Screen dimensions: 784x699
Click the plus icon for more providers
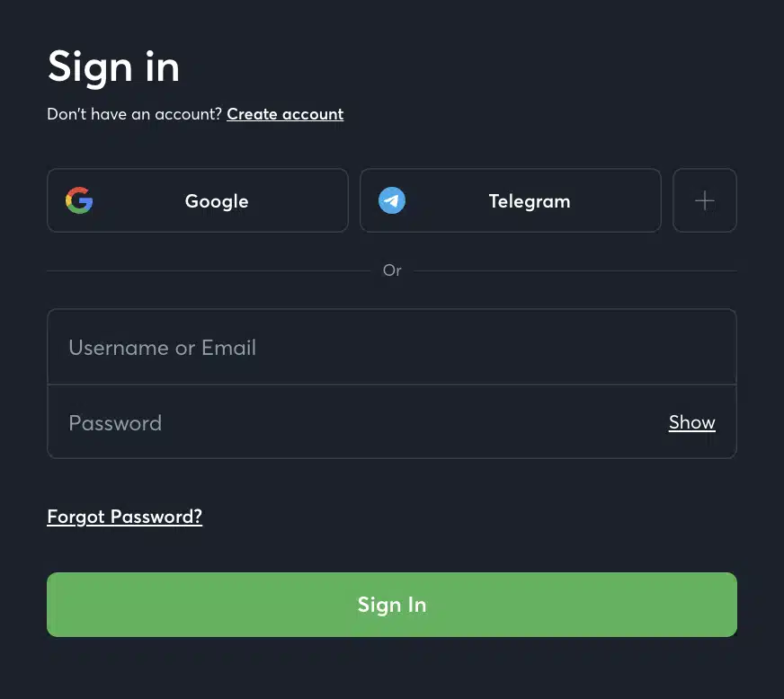[x=705, y=200]
